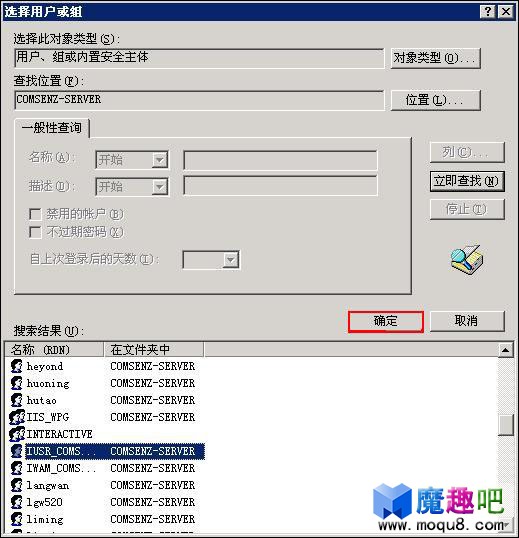This screenshot has height=538, width=519.
Task: Click the group icon for IIS_WPG
Action: [x=17, y=417]
